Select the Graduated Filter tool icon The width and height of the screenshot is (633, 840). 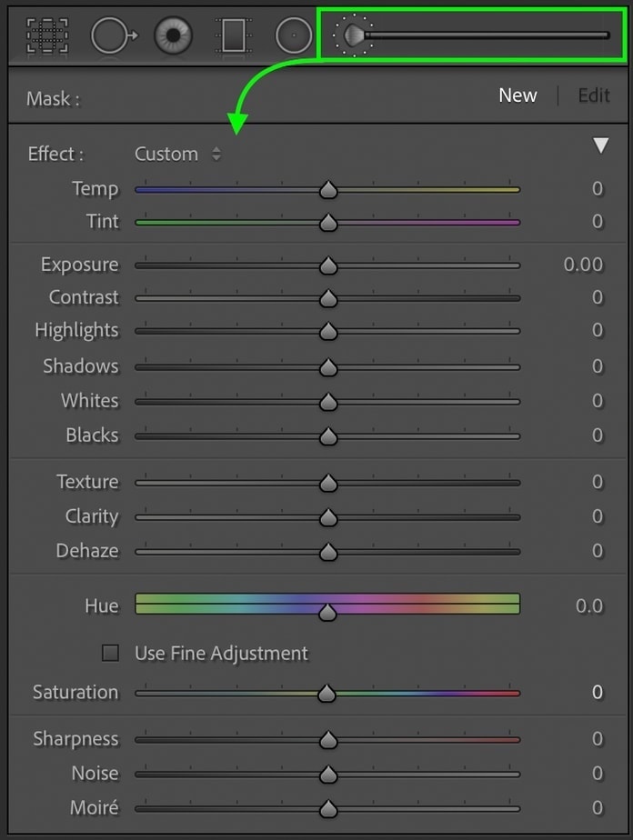coord(233,36)
